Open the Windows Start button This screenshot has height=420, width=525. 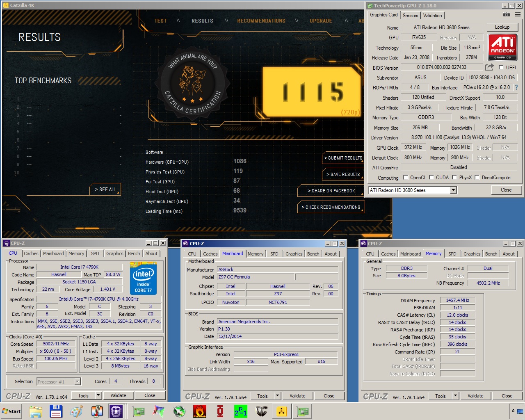pos(11,411)
